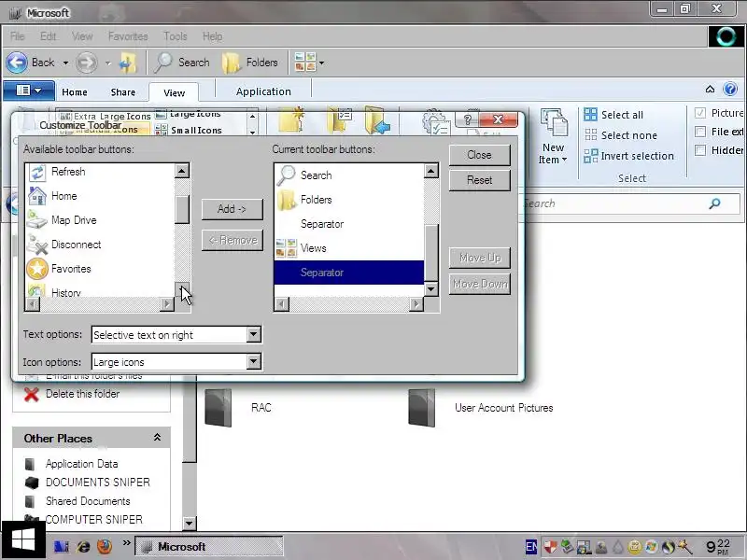This screenshot has width=747, height=560.
Task: Click the Microsoft taskbar window button
Action: [x=209, y=547]
